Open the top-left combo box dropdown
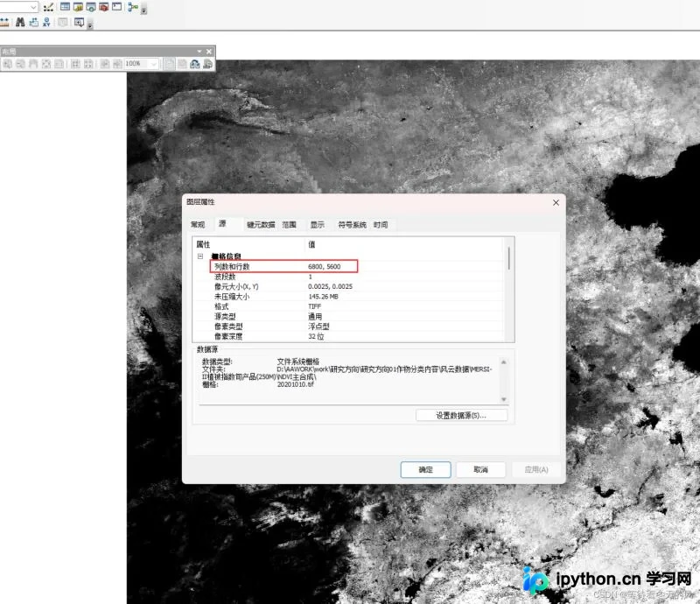 point(33,7)
